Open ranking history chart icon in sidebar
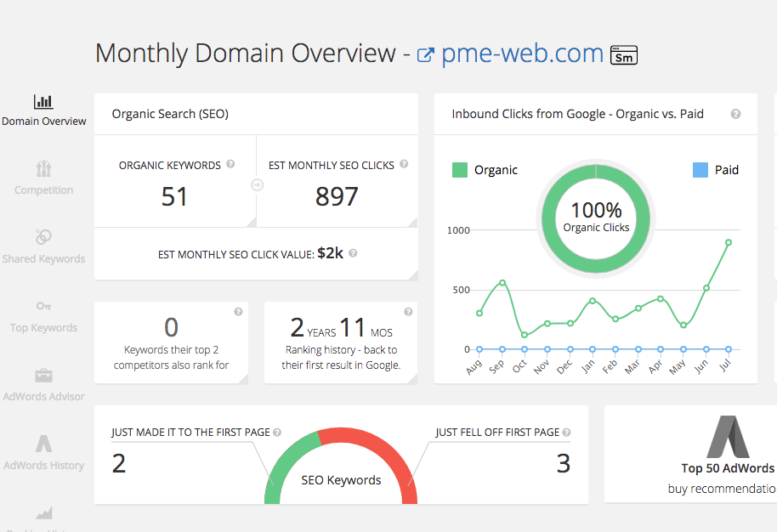The width and height of the screenshot is (777, 532). [x=43, y=512]
